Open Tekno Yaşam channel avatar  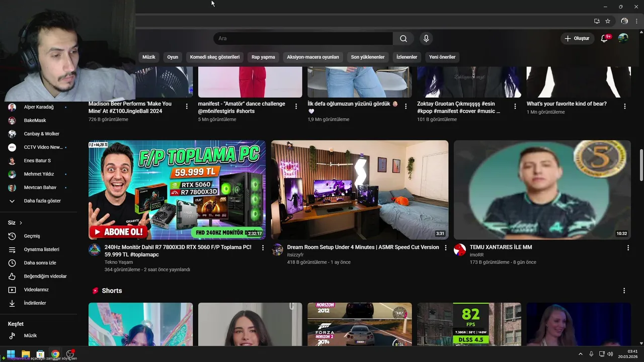point(95,250)
